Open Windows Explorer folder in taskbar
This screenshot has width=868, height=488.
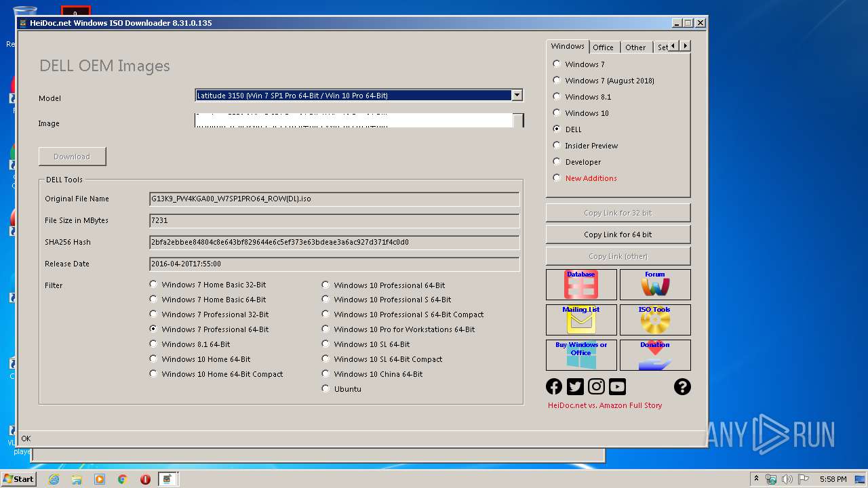pos(77,479)
